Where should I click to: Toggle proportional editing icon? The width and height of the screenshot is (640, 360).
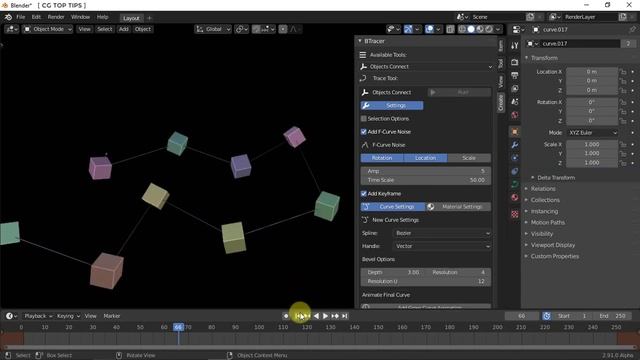283,29
